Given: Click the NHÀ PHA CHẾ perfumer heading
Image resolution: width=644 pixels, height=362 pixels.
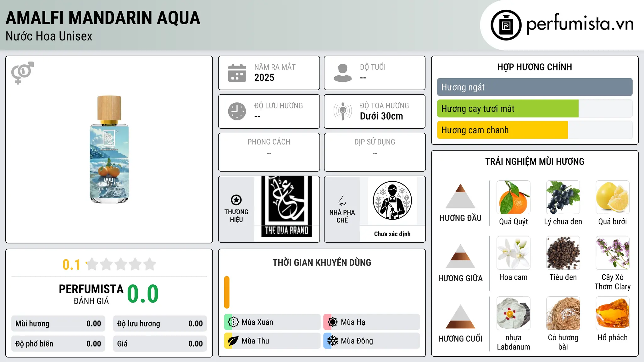Looking at the screenshot, I should (342, 216).
